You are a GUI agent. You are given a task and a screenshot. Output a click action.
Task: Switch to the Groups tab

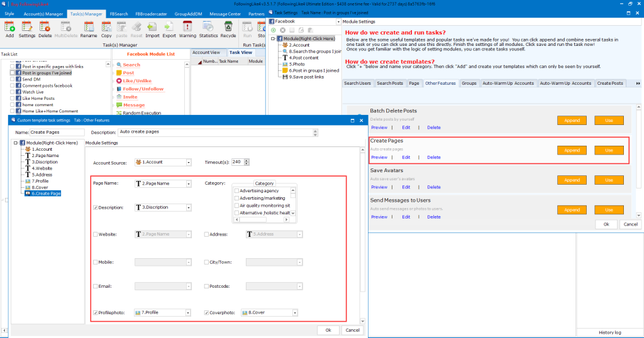[469, 84]
